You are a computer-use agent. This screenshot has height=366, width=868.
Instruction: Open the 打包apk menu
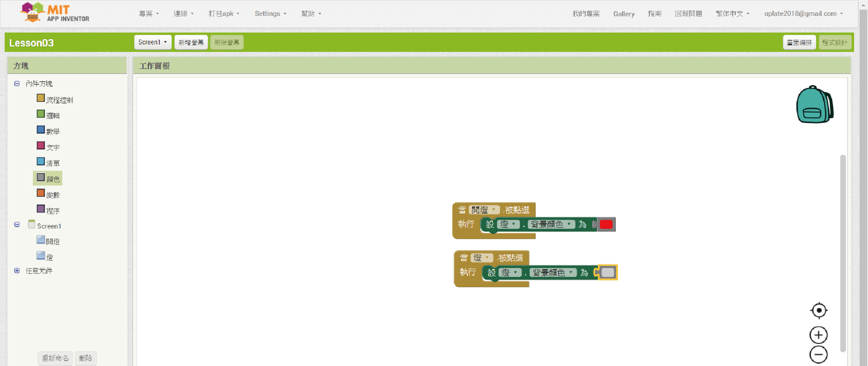[x=224, y=14]
